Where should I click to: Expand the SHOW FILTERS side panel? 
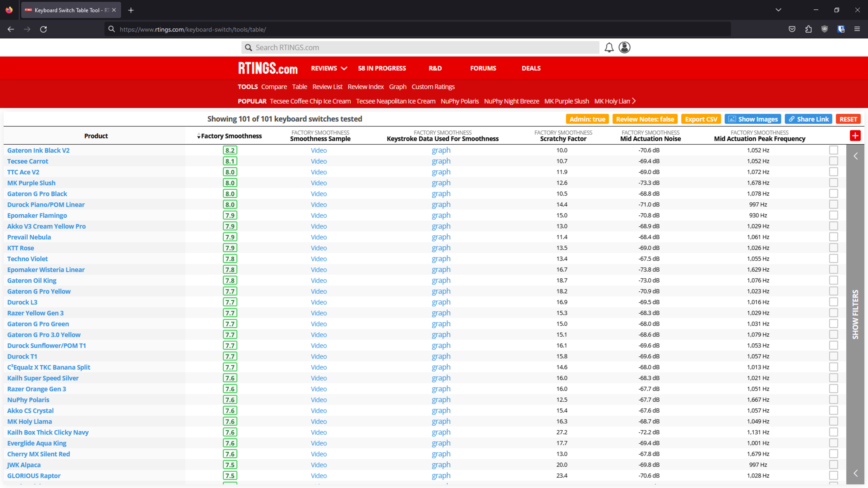855,314
